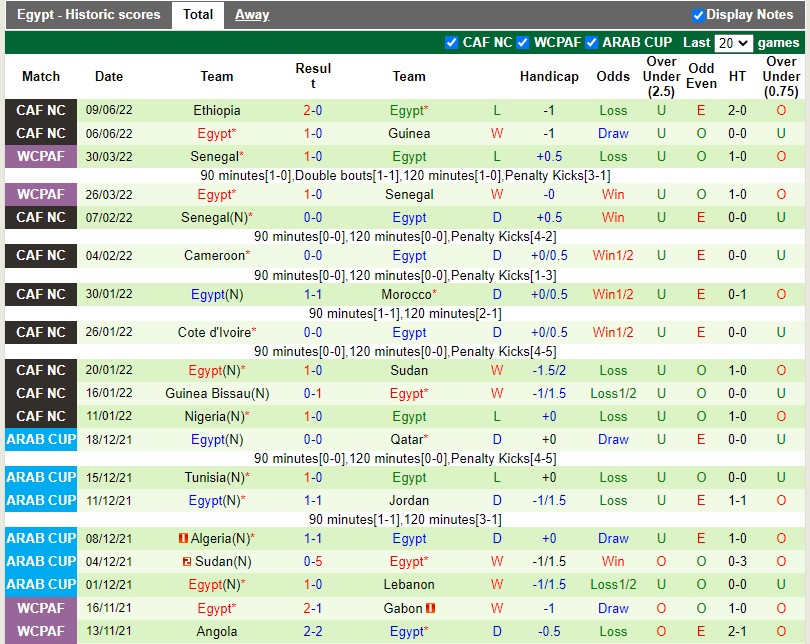The height and width of the screenshot is (644, 810).
Task: Click the red card icon beside Algeria(N)
Action: click(x=183, y=538)
